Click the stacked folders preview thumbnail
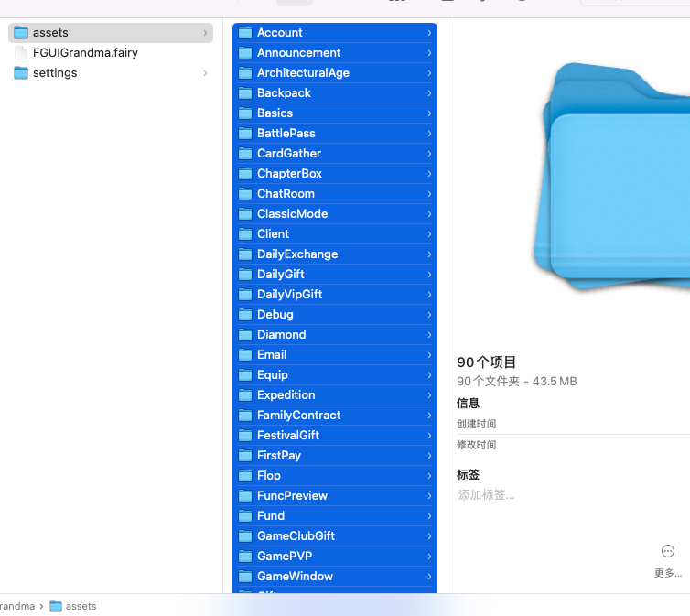This screenshot has height=616, width=690. click(x=611, y=176)
